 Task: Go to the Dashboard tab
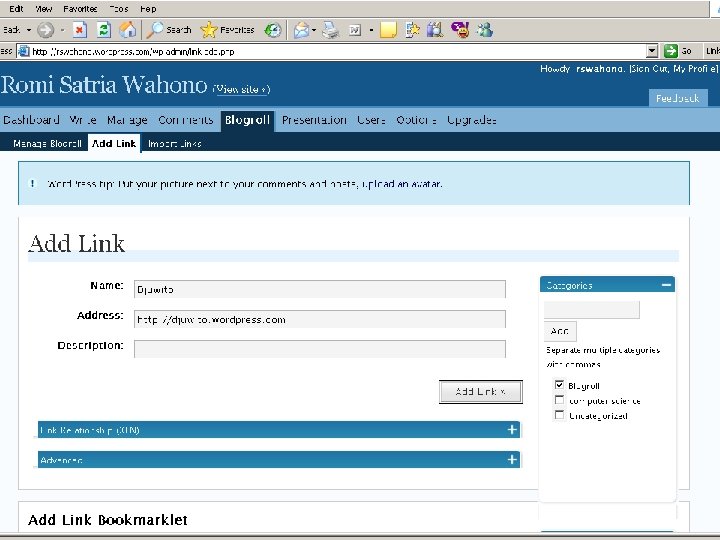(x=31, y=120)
